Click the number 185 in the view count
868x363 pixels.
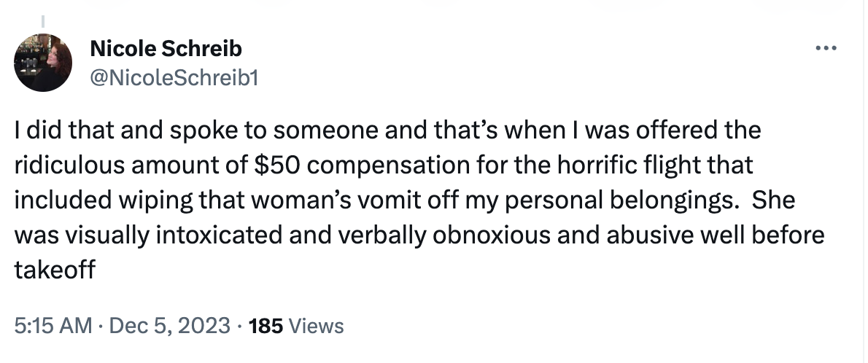(266, 326)
